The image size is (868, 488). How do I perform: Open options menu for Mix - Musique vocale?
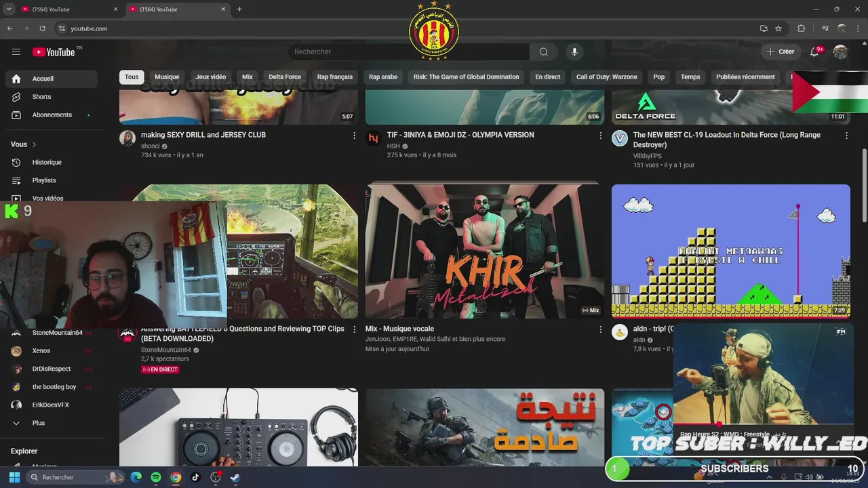pyautogui.click(x=600, y=329)
